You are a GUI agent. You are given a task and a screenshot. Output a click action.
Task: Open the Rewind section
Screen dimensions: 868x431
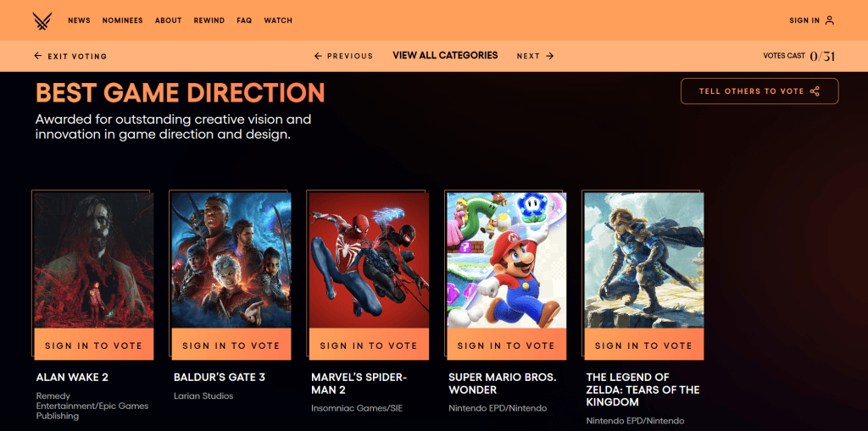point(209,20)
